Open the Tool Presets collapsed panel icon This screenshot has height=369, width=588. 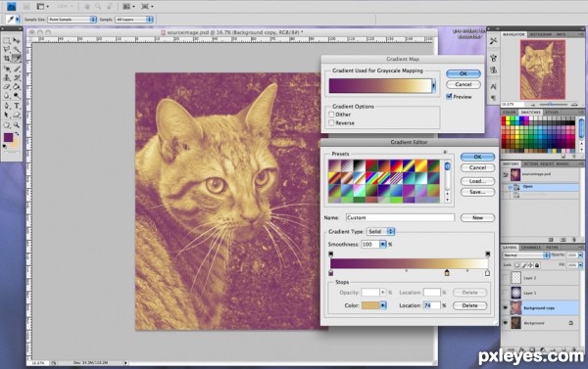493,41
